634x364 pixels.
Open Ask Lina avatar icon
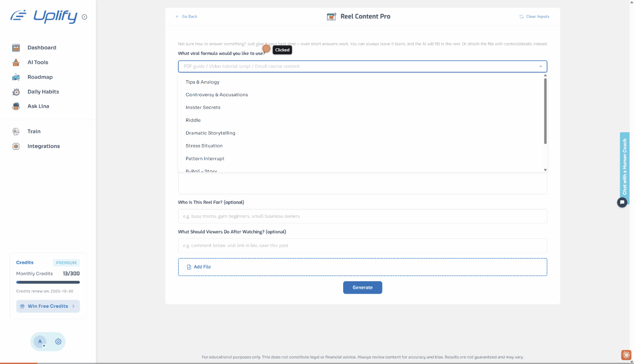16,106
